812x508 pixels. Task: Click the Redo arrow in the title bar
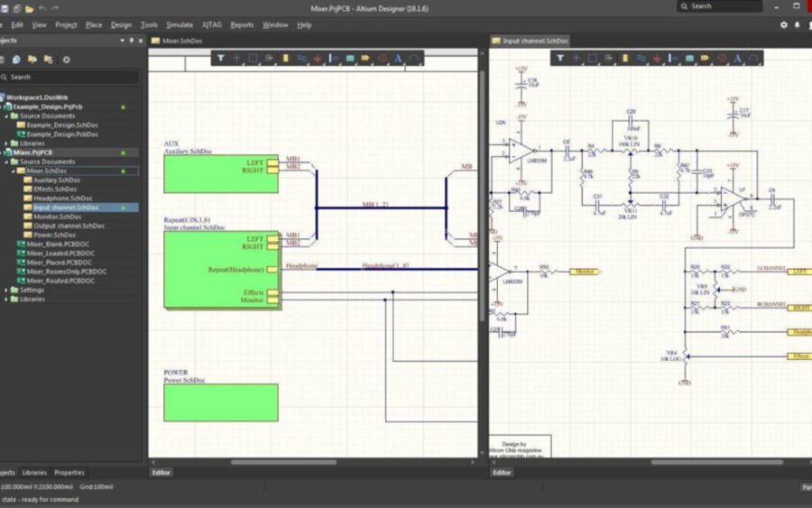(55, 9)
